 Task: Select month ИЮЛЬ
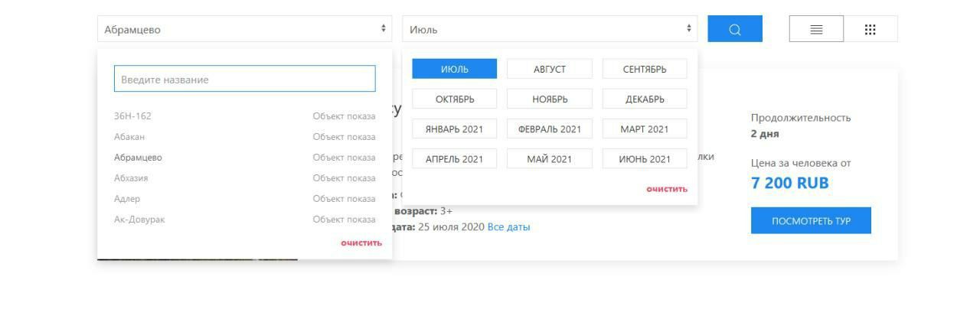(455, 69)
